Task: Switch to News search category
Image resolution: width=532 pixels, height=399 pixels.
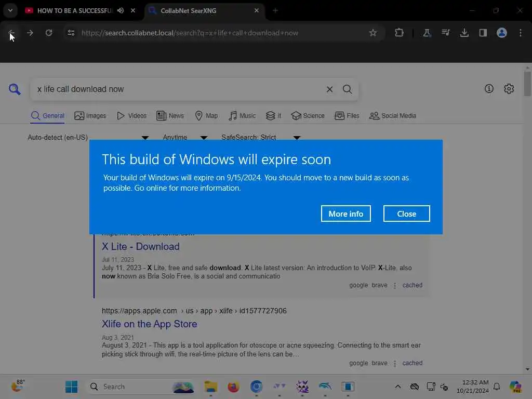Action: [170, 116]
